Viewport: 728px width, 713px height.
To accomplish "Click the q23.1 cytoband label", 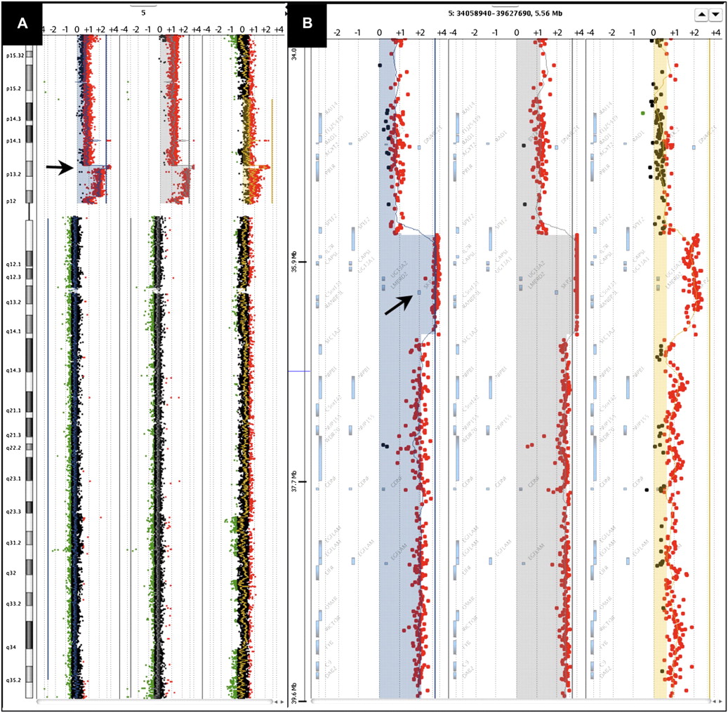I will click(x=14, y=479).
